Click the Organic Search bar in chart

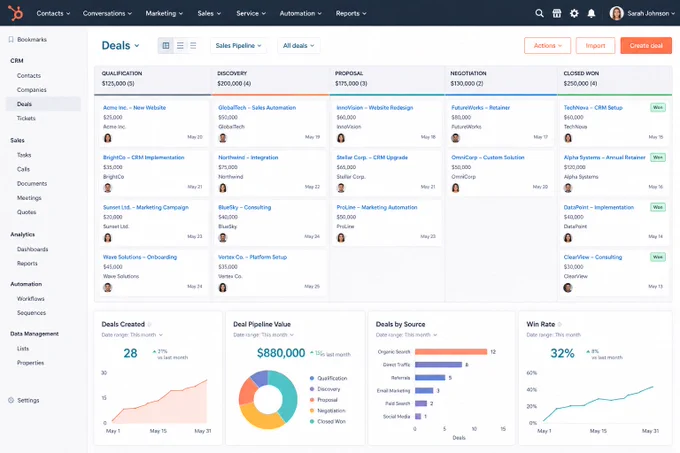pos(451,352)
